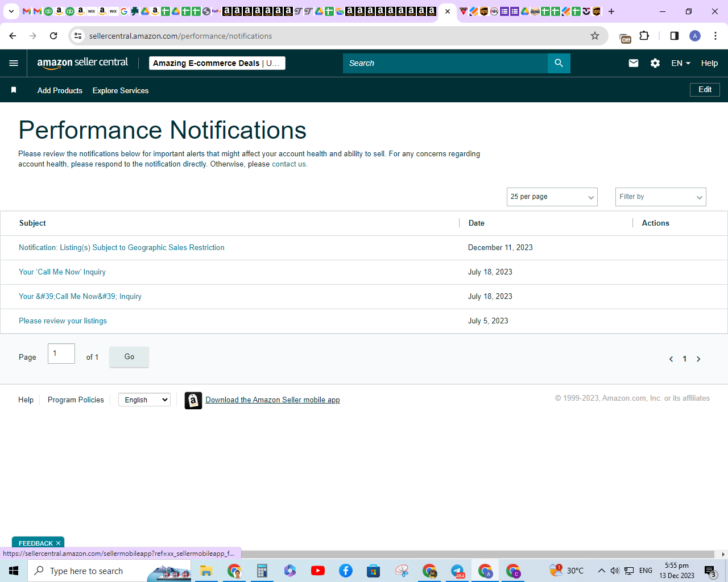Image resolution: width=728 pixels, height=582 pixels.
Task: Open the 25 per page dropdown
Action: click(552, 197)
